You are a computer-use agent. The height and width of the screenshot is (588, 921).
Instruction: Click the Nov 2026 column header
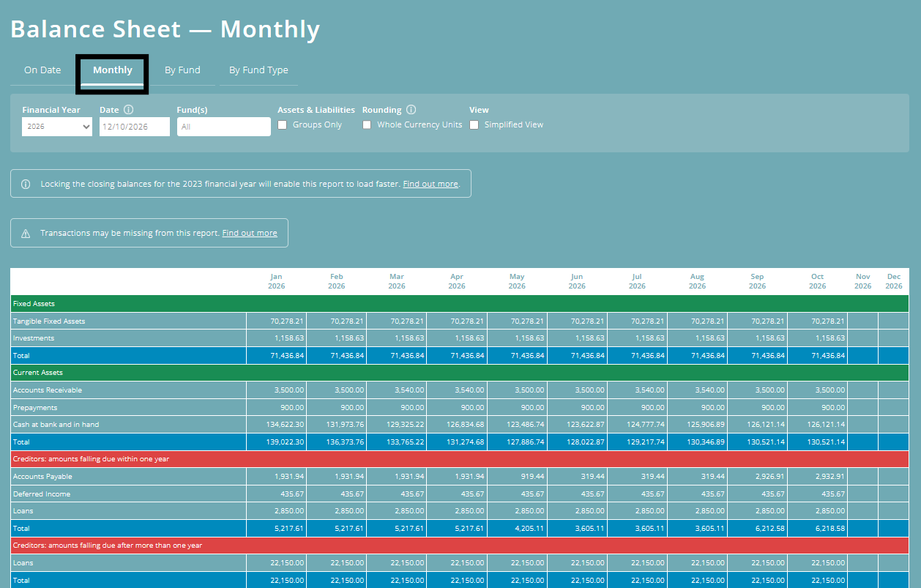(x=863, y=281)
